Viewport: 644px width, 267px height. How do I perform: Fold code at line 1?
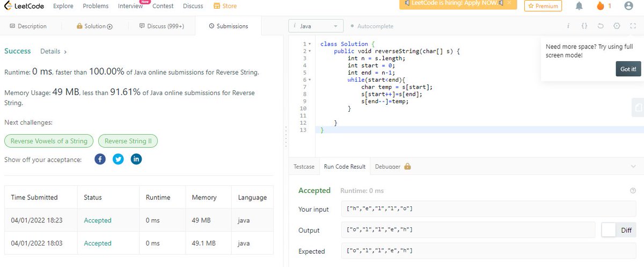tap(310, 44)
